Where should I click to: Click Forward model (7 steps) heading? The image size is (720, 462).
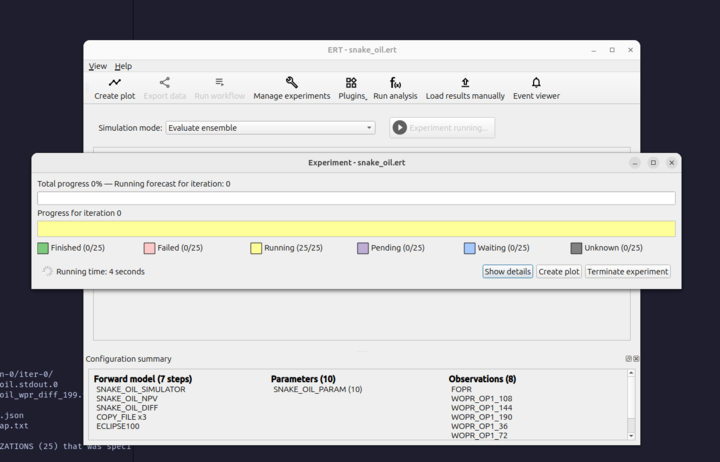click(143, 379)
